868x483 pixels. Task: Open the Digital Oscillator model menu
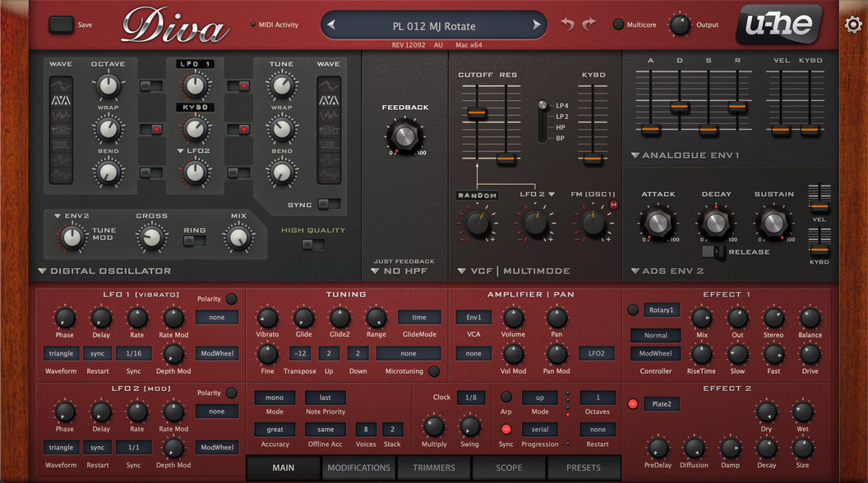(x=104, y=271)
